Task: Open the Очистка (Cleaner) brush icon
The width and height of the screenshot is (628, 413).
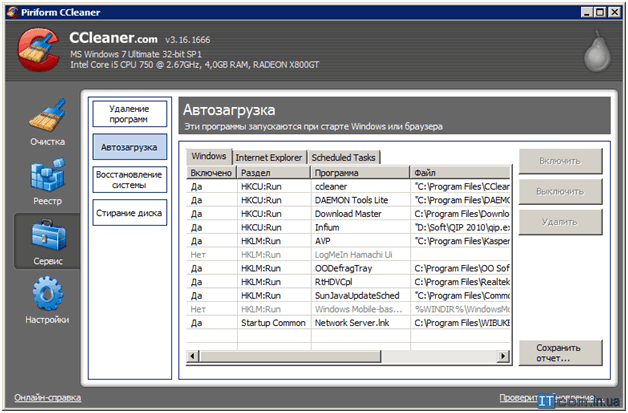Action: [47, 117]
